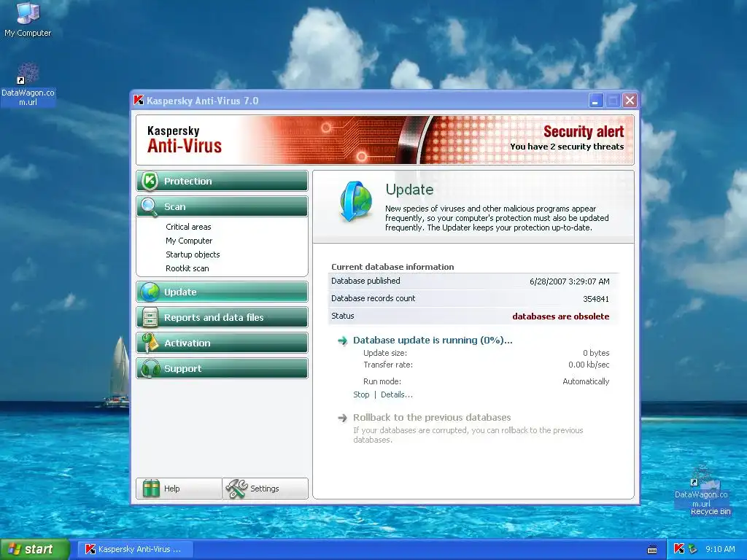The width and height of the screenshot is (747, 560).
Task: Open the Update section
Action: point(222,292)
